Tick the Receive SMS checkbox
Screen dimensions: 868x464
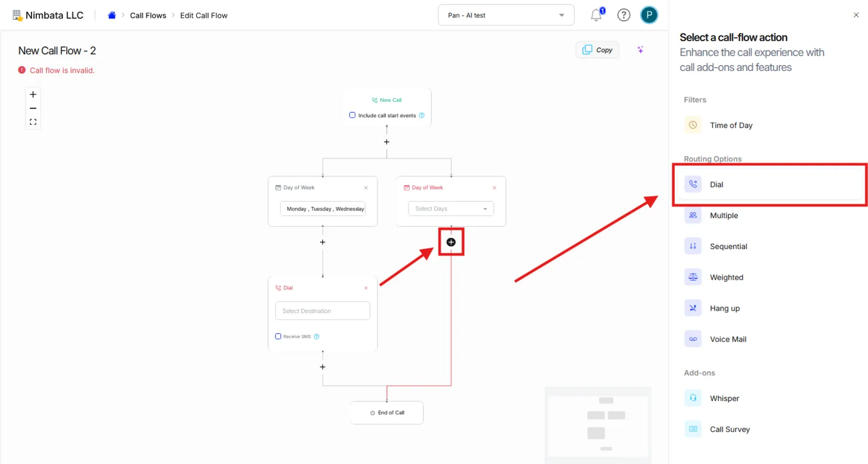(x=278, y=336)
